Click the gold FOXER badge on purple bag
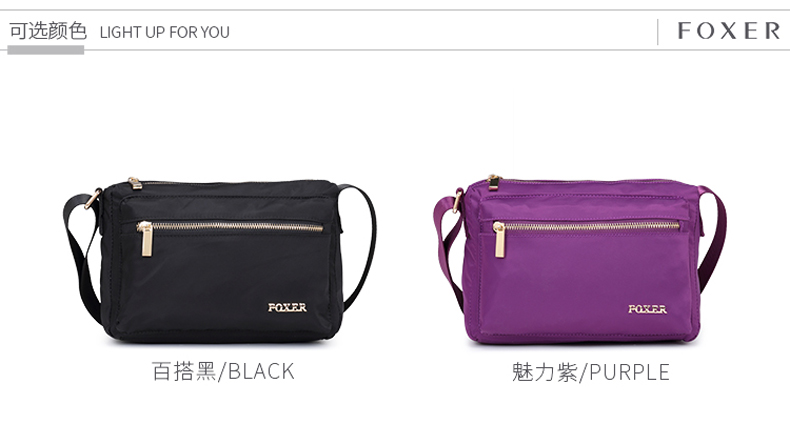Image resolution: width=790 pixels, height=424 pixels. (647, 309)
